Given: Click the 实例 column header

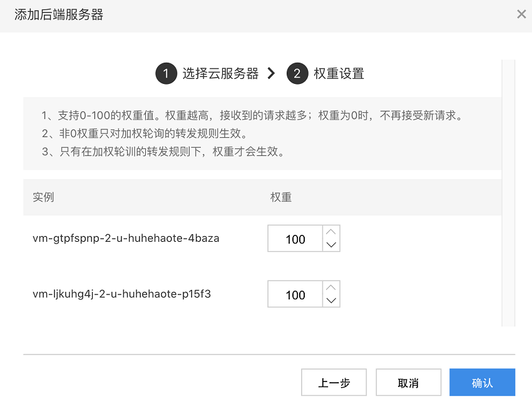Looking at the screenshot, I should pyautogui.click(x=43, y=197).
